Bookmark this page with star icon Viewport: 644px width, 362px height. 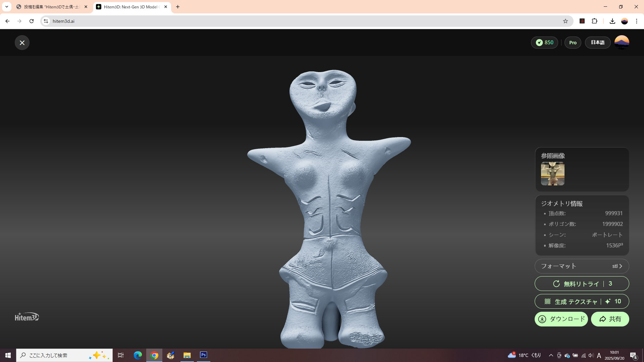pyautogui.click(x=566, y=21)
